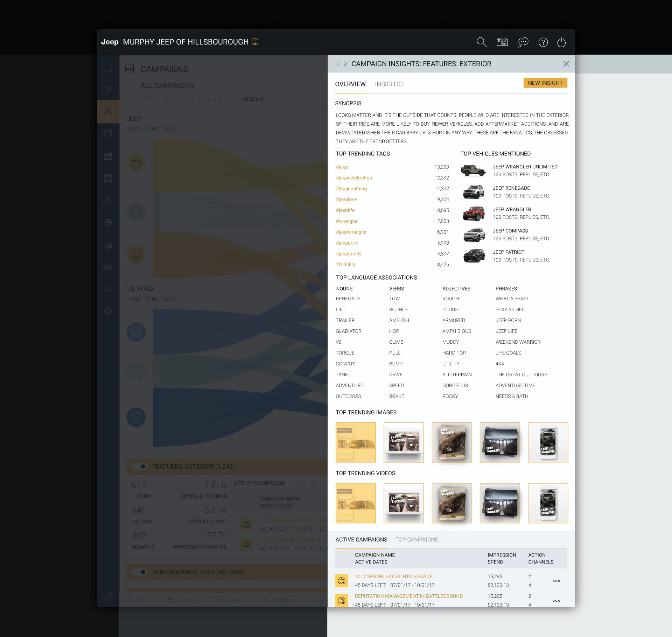Select the highlighted people sidebar icon
The height and width of the screenshot is (637, 672).
[108, 112]
